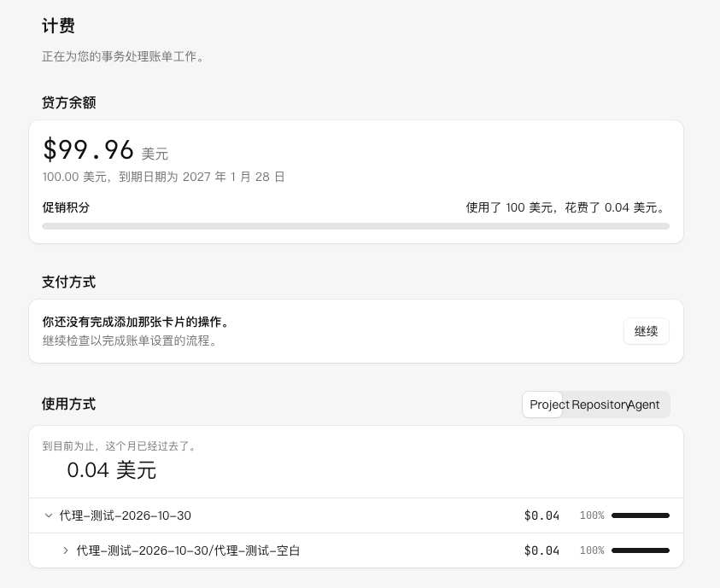The width and height of the screenshot is (720, 588).
Task: Click 100% value in 代理-测试-空白 row
Action: pos(592,550)
